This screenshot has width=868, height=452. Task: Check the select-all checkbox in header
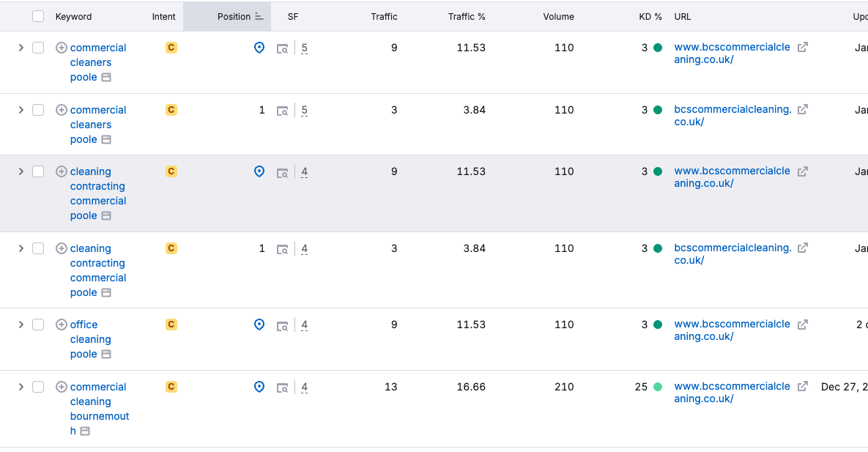point(37,15)
